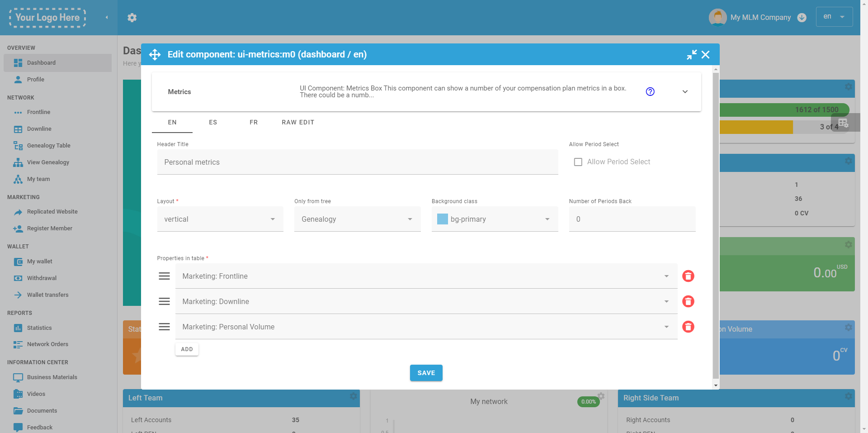868x433 pixels.
Task: Delete the Marketing: Frontline property row
Action: click(688, 276)
